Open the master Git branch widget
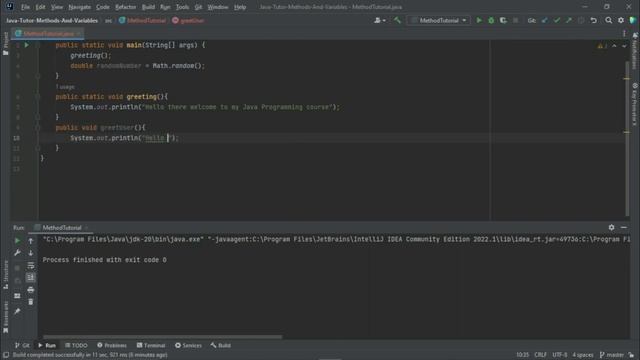 [612, 355]
